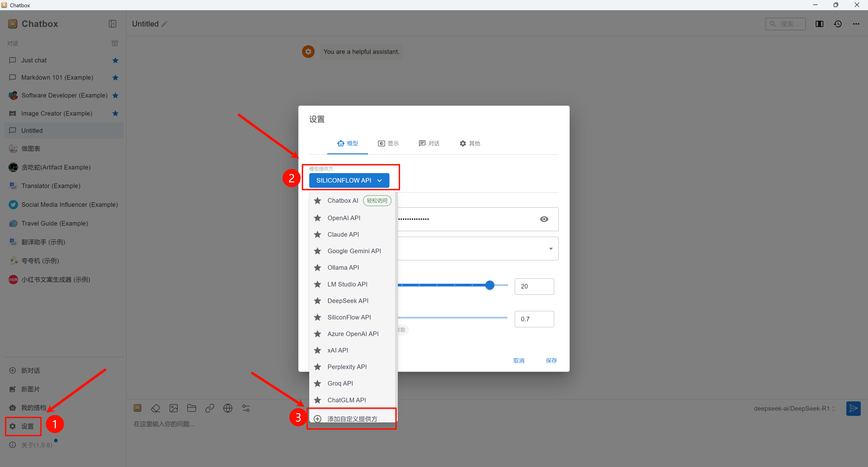The width and height of the screenshot is (868, 467).
Task: Open conversation history via the clock icon
Action: (838, 24)
